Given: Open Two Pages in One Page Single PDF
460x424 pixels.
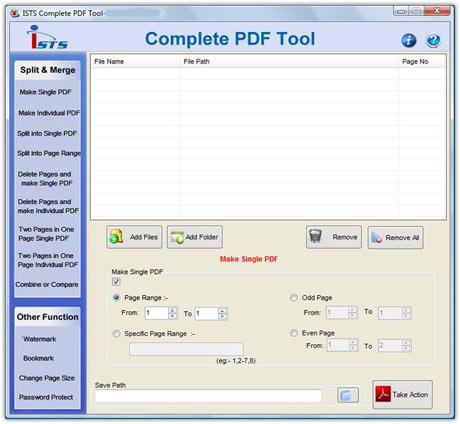Looking at the screenshot, I should coord(46,234).
